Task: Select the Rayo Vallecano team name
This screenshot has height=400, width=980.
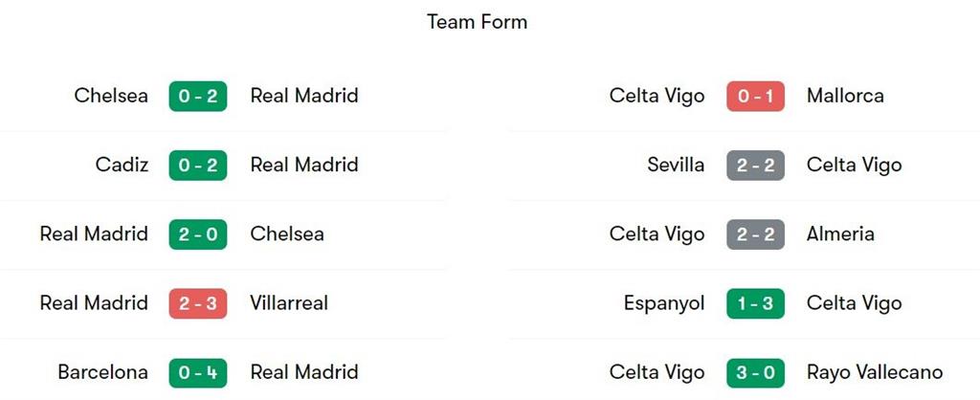Action: tap(875, 372)
